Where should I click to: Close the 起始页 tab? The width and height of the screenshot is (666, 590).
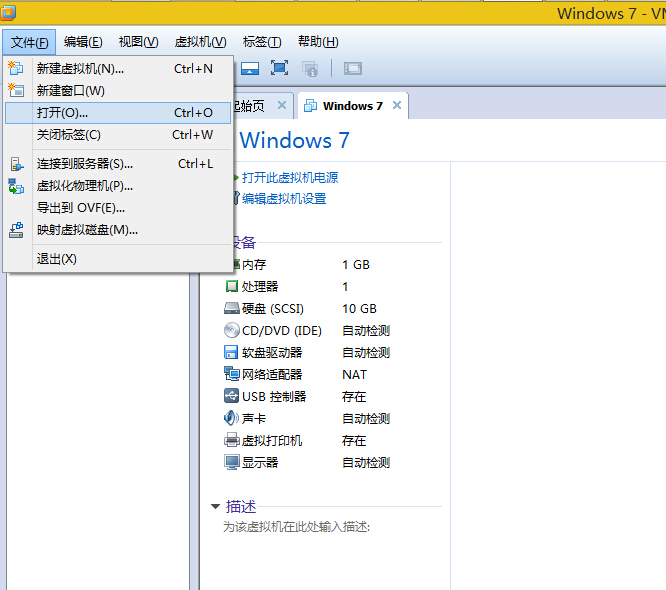[282, 105]
